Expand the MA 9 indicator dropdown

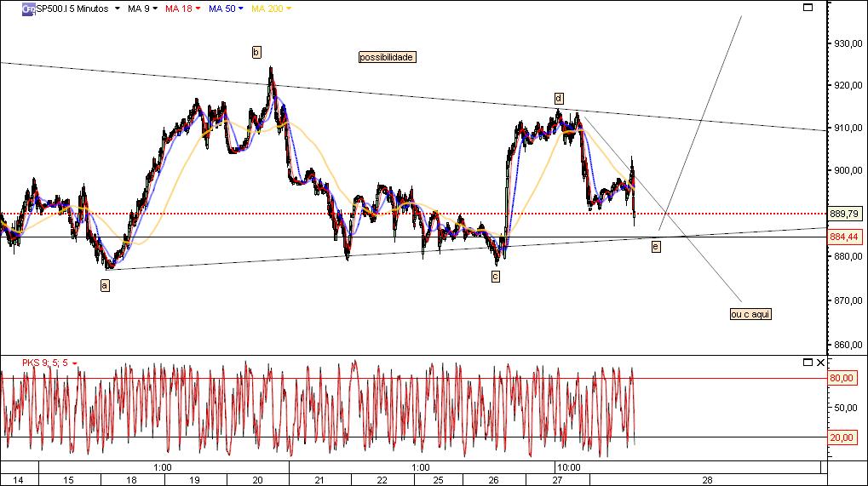155,9
